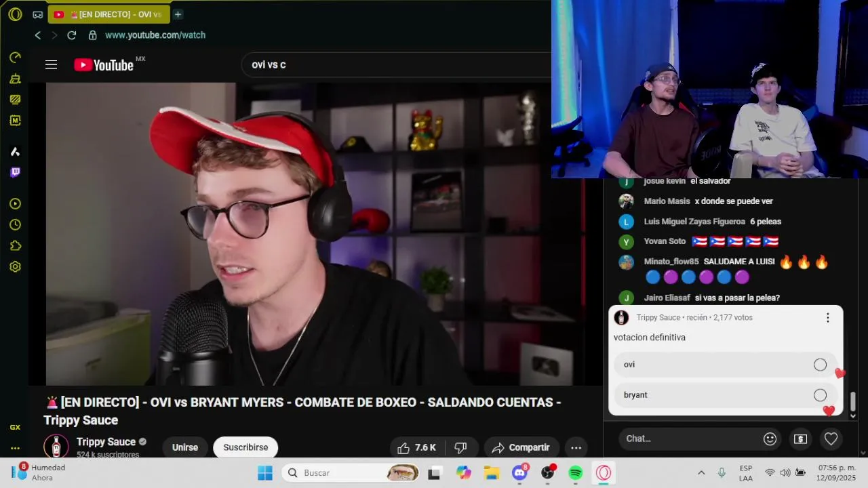Open GX Corner gamepad icon in tab bar
Image resolution: width=868 pixels, height=488 pixels.
pos(38,14)
